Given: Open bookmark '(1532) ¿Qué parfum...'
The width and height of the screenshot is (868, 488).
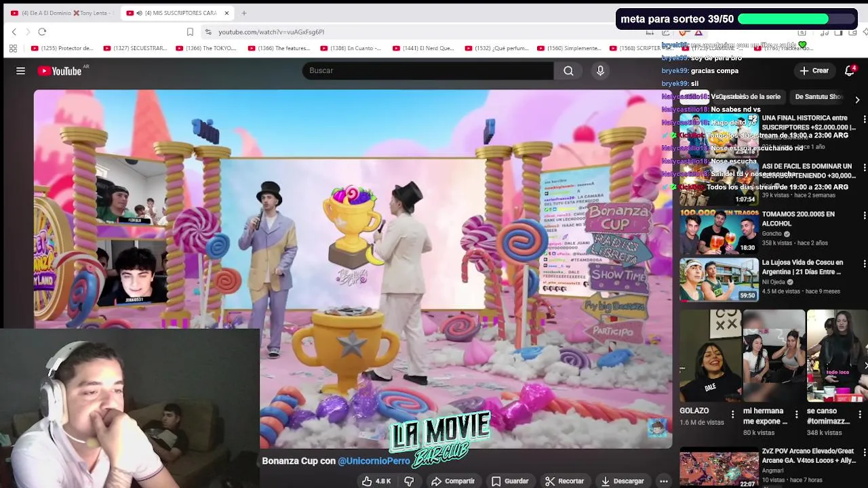Looking at the screenshot, I should pos(496,48).
